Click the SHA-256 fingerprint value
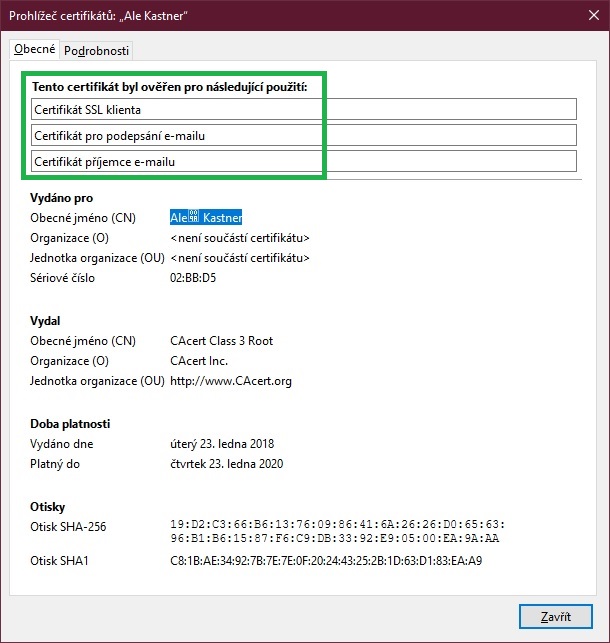The height and width of the screenshot is (643, 610). 338,531
